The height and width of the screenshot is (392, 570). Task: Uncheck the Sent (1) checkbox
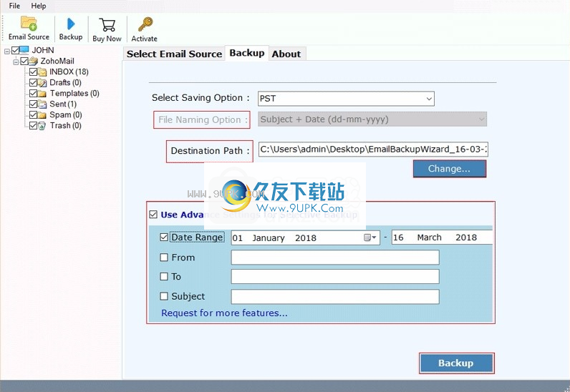pos(33,104)
